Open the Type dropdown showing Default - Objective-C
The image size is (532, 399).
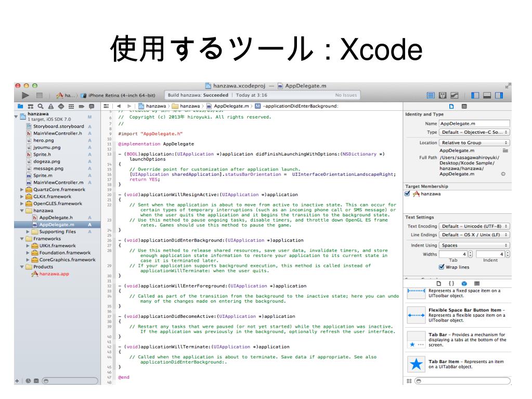click(474, 132)
